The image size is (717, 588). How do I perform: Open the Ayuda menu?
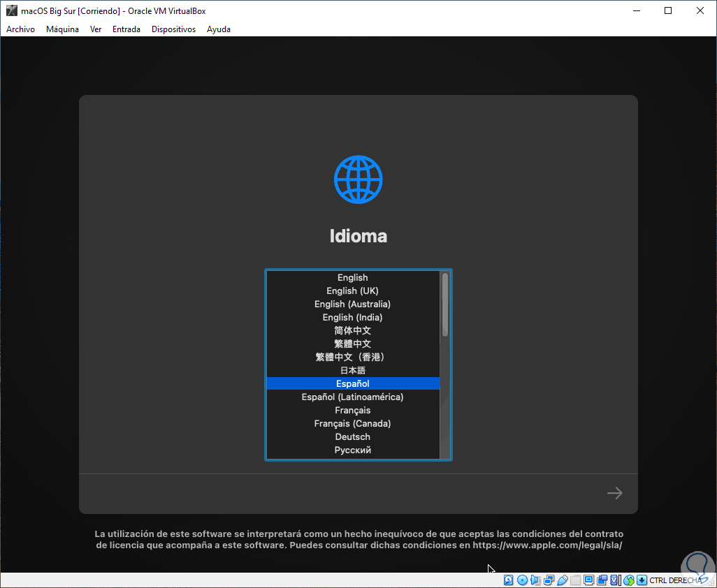tap(219, 29)
